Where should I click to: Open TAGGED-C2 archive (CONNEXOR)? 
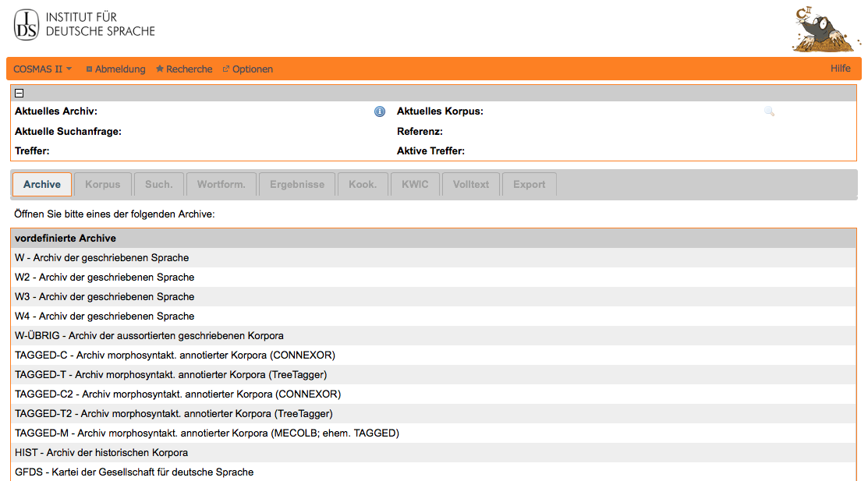(434, 394)
